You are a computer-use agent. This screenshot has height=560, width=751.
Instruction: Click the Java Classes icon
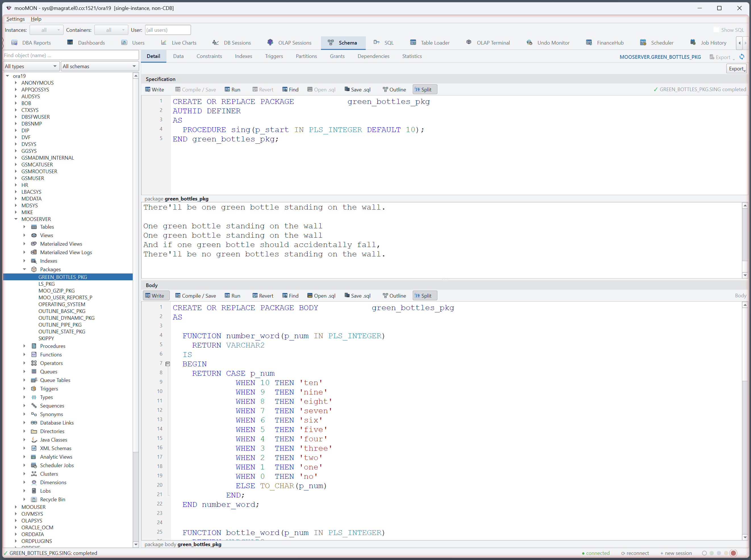pyautogui.click(x=34, y=440)
